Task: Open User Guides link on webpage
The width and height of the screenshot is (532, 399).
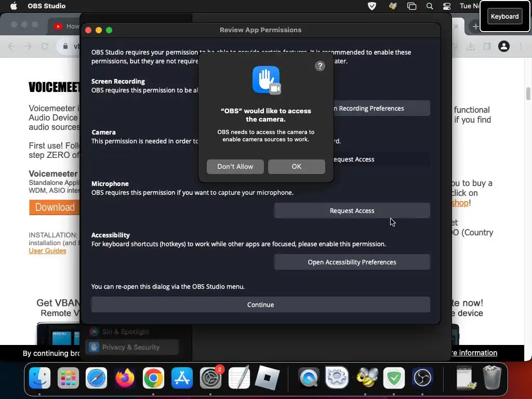Action: click(47, 251)
